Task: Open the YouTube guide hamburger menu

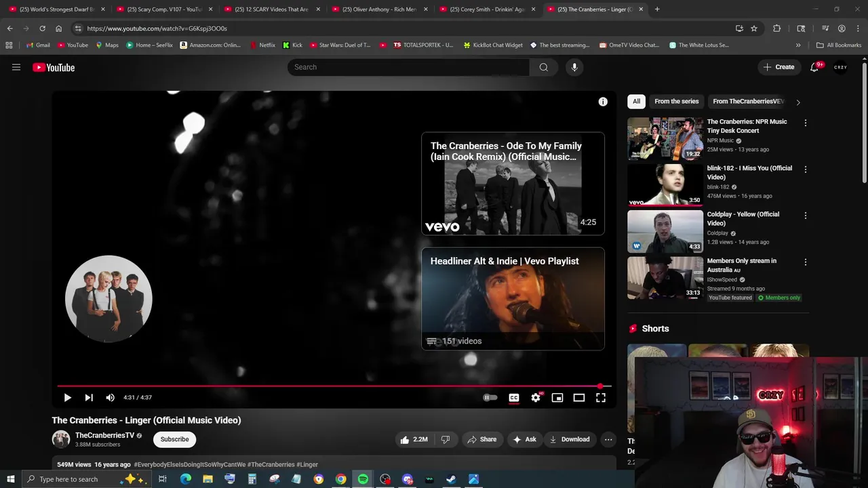Action: (x=16, y=67)
